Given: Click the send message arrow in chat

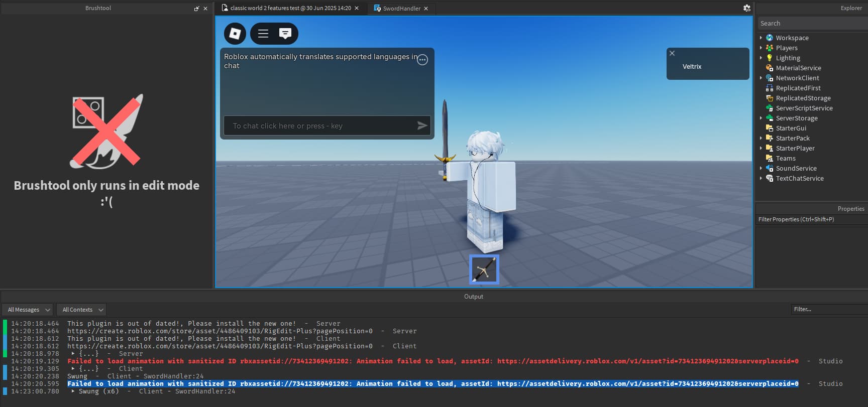Looking at the screenshot, I should [422, 125].
